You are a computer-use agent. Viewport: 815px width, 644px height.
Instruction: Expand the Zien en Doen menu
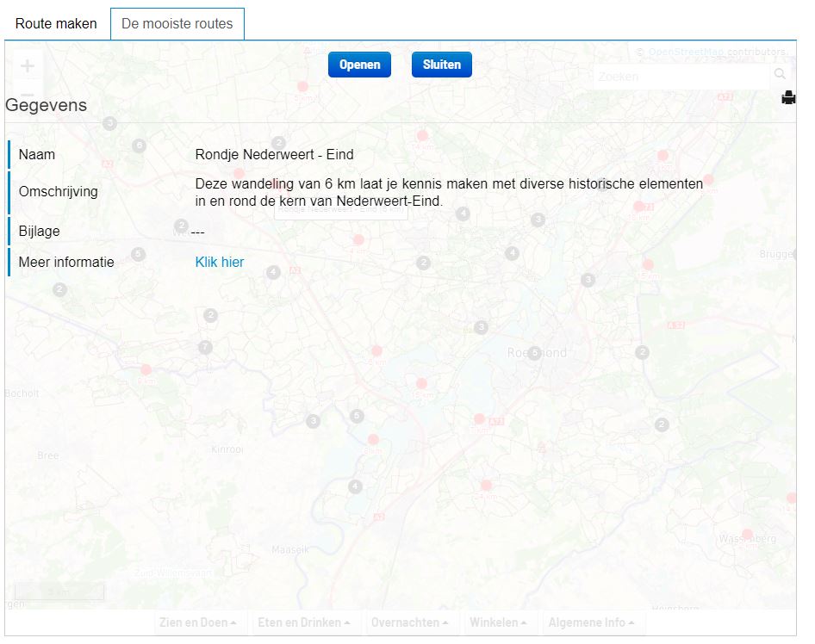[199, 622]
